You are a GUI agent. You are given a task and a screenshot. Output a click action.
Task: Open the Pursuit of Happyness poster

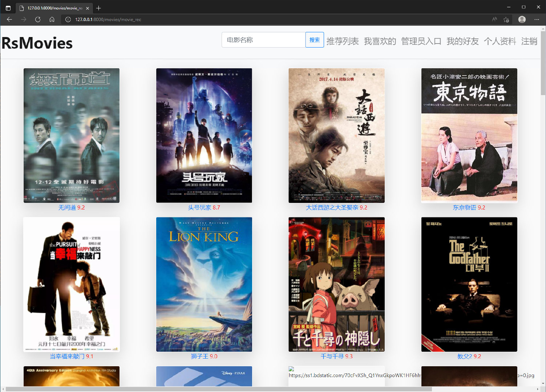(72, 285)
